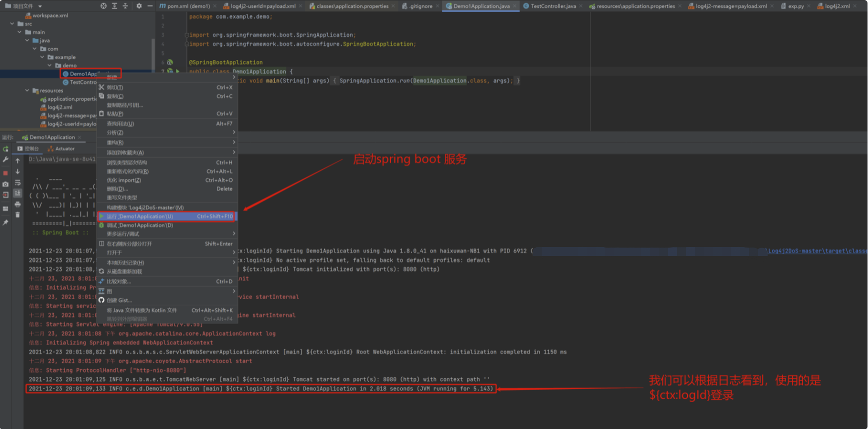
Task: Click the exit icon in run toolbar
Action: 5,195
